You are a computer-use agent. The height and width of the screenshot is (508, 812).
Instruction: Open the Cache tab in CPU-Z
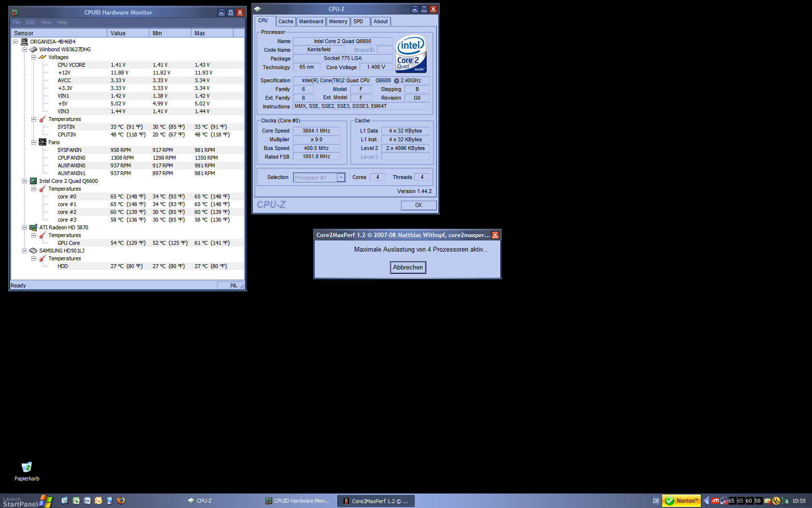(x=286, y=21)
